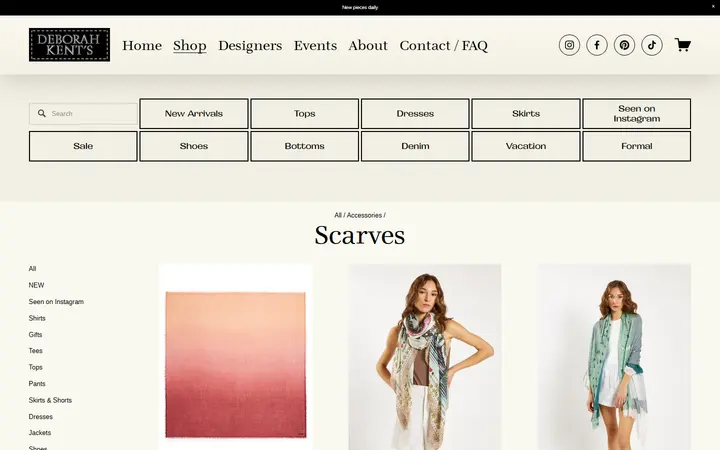720x450 pixels.
Task: Open the green shawl scarf product
Action: point(614,357)
